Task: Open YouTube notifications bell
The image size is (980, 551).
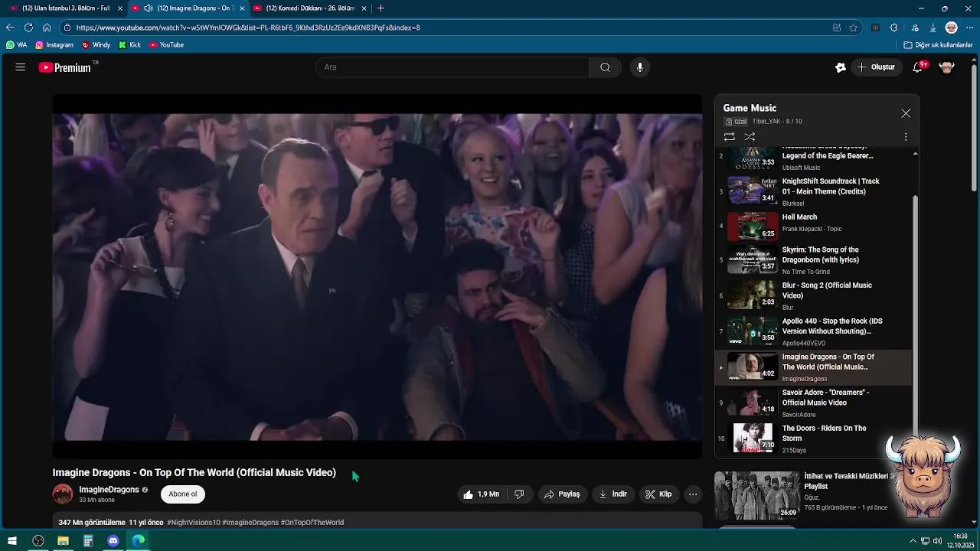Action: coord(918,67)
